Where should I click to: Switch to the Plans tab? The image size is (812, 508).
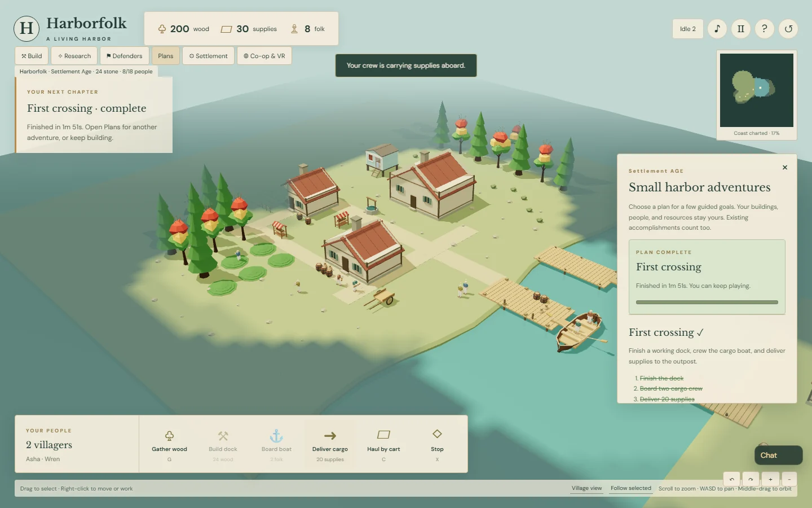[x=166, y=56]
